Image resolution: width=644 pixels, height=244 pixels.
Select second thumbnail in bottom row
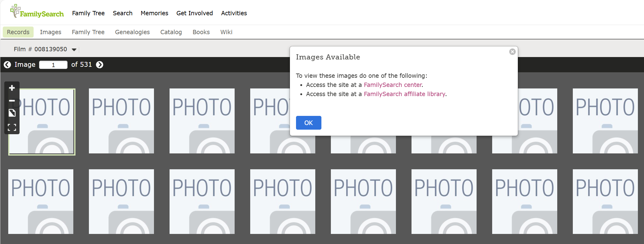pyautogui.click(x=121, y=202)
